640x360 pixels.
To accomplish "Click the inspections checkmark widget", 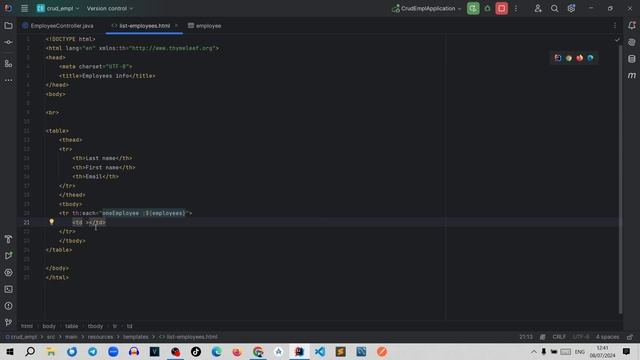I will (x=617, y=40).
